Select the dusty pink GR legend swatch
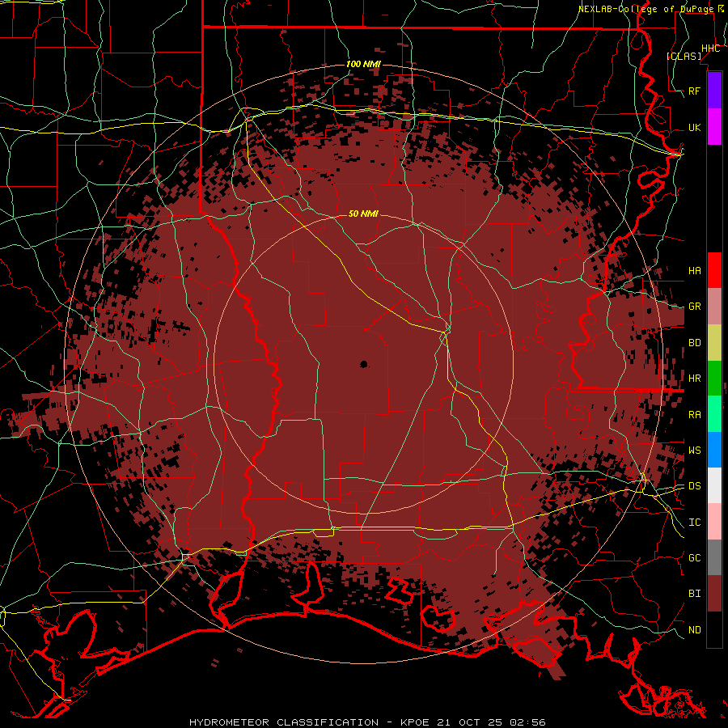 tap(714, 307)
